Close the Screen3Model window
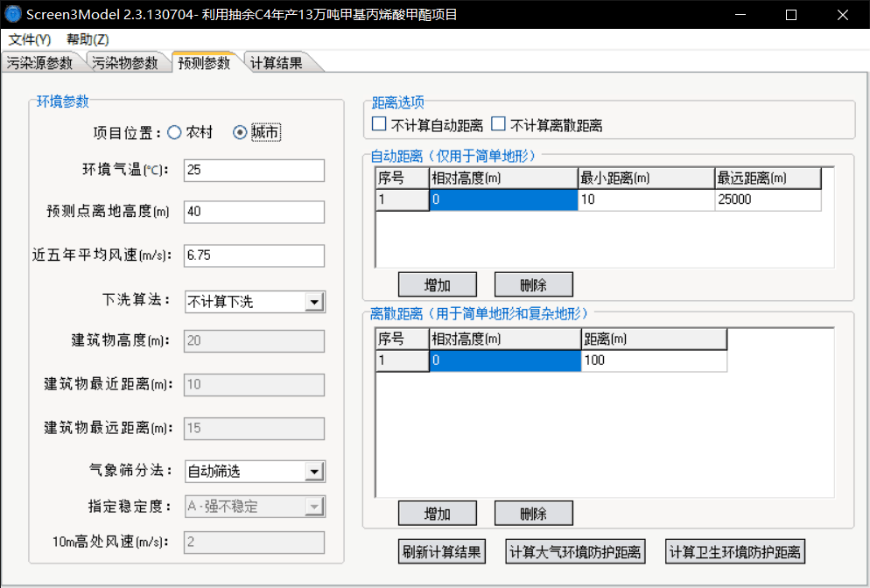 pos(843,14)
